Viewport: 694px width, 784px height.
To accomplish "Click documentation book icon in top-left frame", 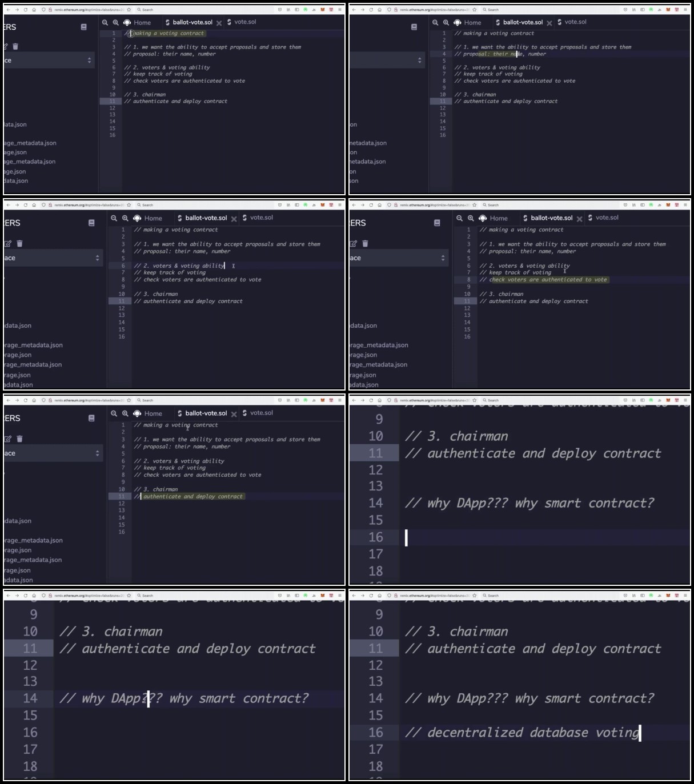I will click(84, 27).
